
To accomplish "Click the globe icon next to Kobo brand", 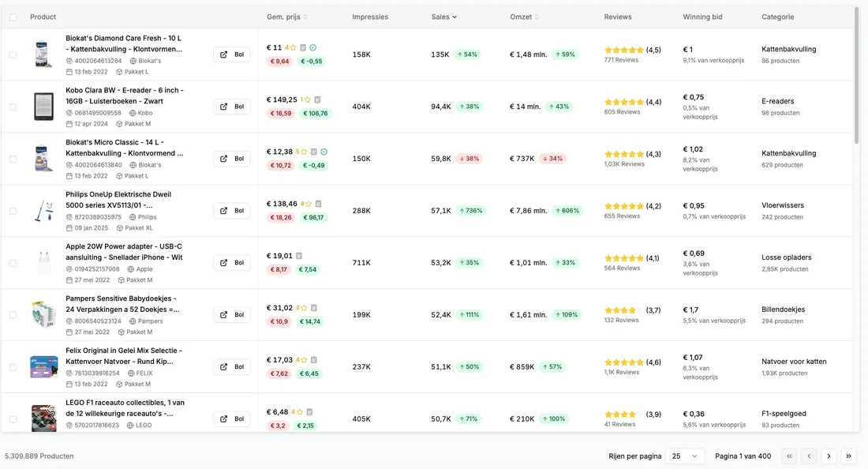I will (x=133, y=113).
